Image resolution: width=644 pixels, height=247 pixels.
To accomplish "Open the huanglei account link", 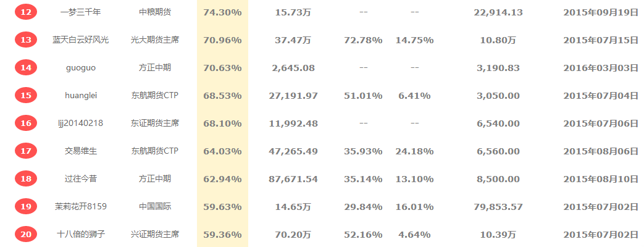I will tap(80, 95).
